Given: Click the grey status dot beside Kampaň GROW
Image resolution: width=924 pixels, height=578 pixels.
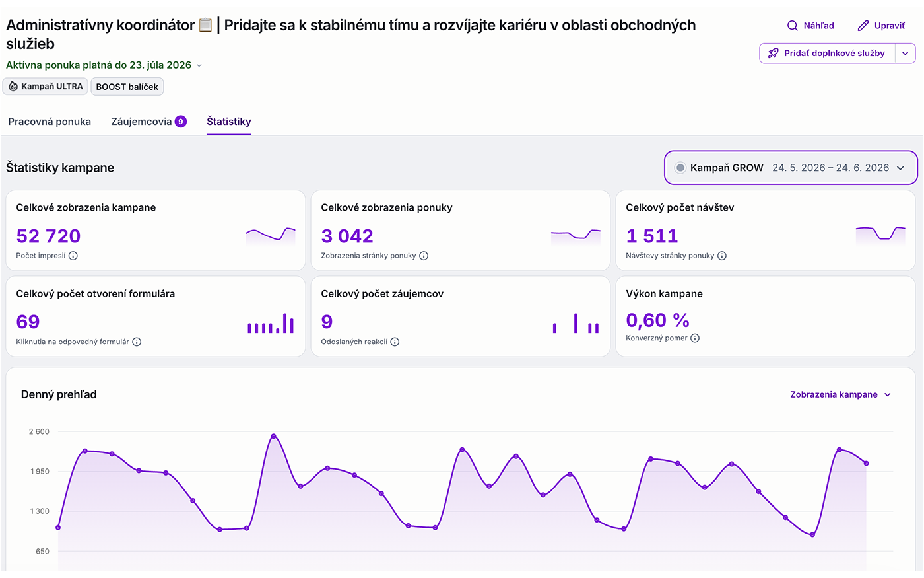Looking at the screenshot, I should click(x=680, y=168).
